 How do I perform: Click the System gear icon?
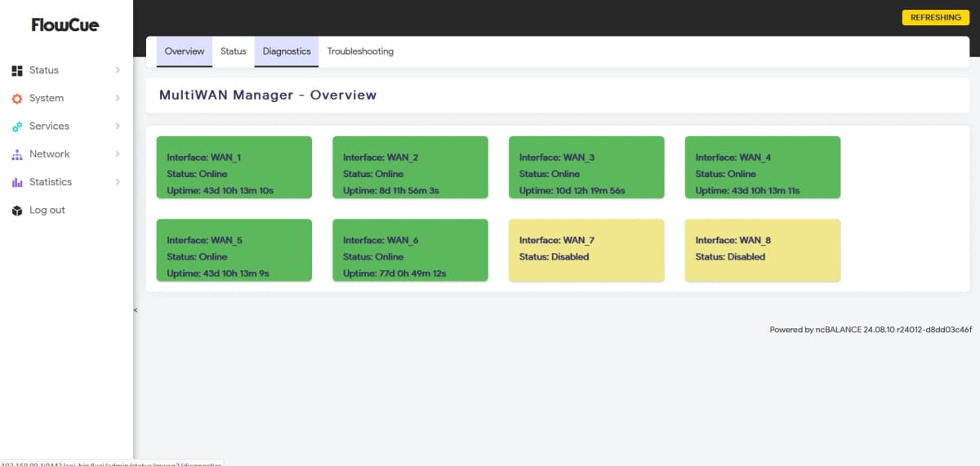(x=16, y=99)
